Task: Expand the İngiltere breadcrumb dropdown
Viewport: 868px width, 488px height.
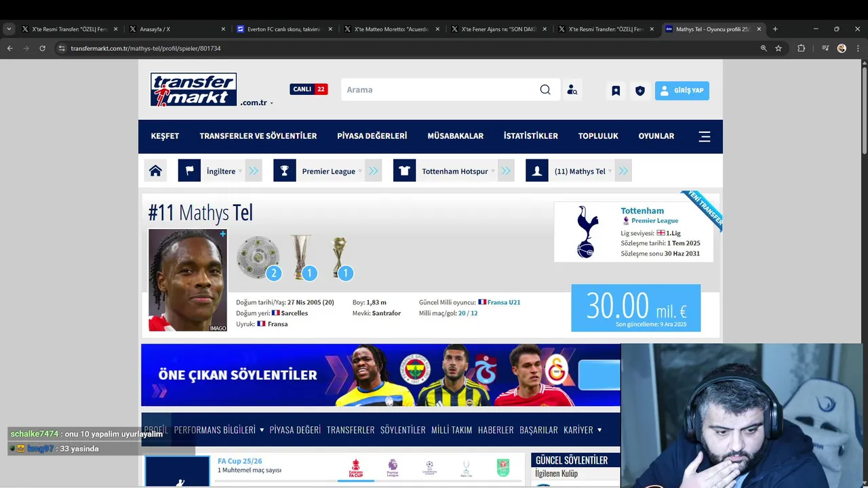Action: coord(240,171)
